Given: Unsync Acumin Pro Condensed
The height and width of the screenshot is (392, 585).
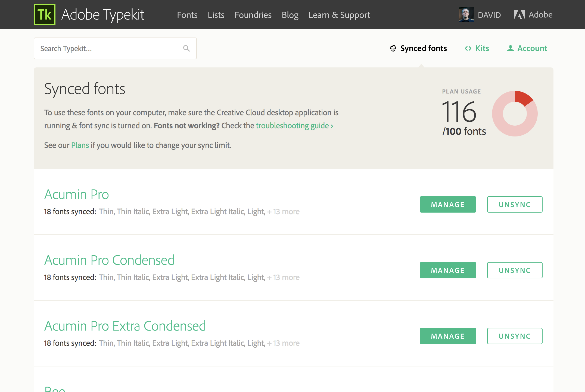Looking at the screenshot, I should pos(515,270).
